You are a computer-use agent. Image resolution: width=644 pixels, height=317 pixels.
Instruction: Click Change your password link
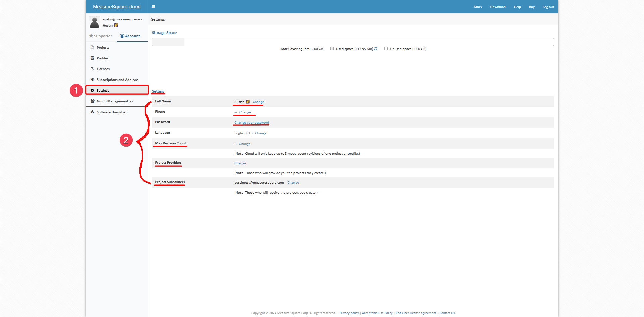click(252, 123)
